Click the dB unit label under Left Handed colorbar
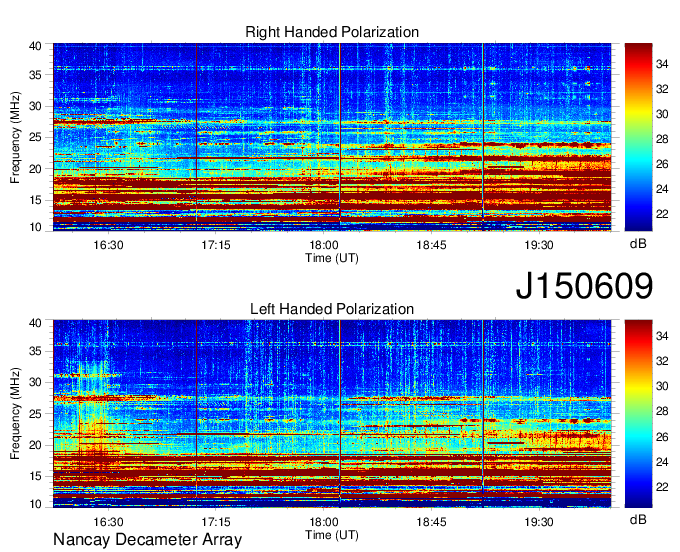Screen dimensions: 680x552 (638, 519)
